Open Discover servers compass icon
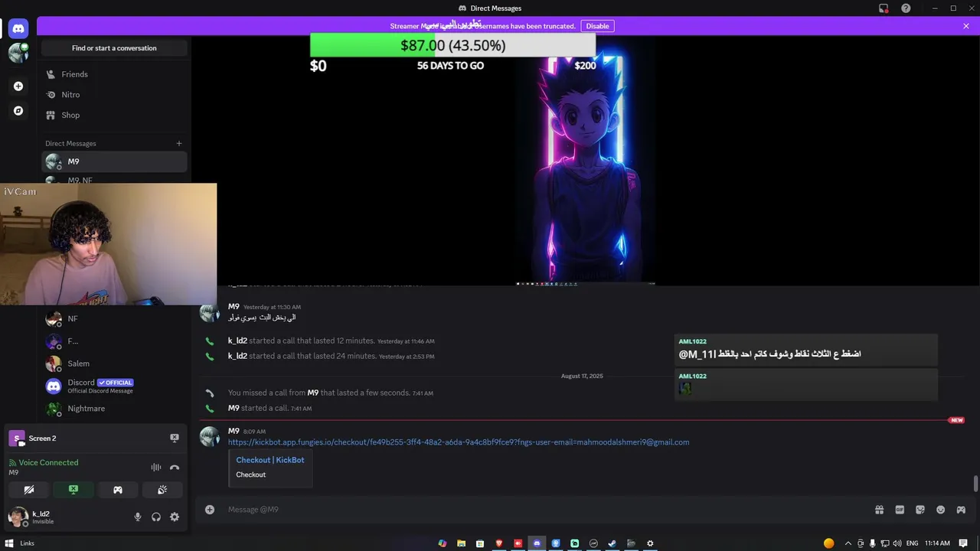 18,111
